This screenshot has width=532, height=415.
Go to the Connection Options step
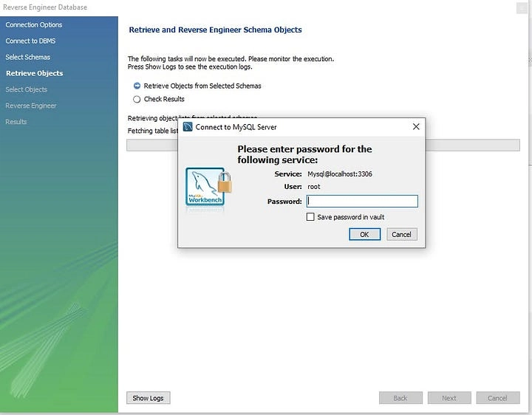point(34,25)
